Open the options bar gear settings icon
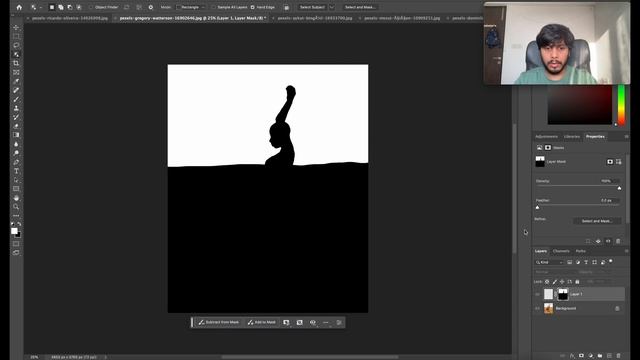Screen dimensions: 640x360 click(x=151, y=7)
